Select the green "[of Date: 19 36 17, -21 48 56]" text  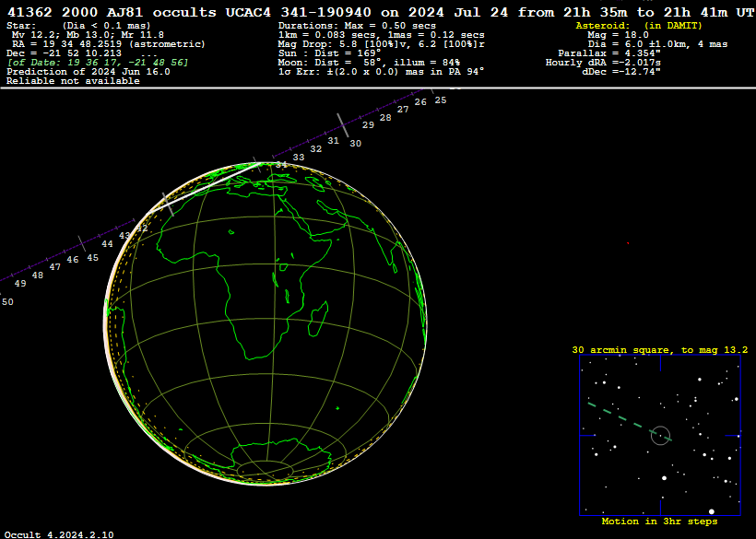[x=98, y=62]
